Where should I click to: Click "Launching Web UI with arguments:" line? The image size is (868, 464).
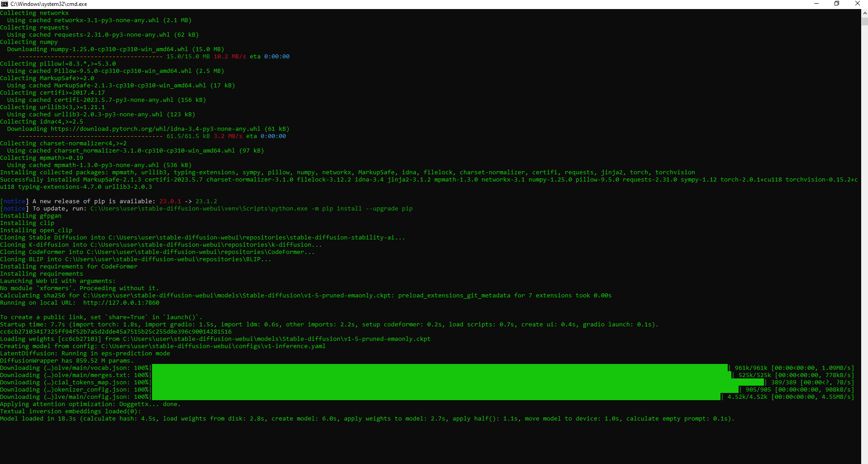coord(58,281)
